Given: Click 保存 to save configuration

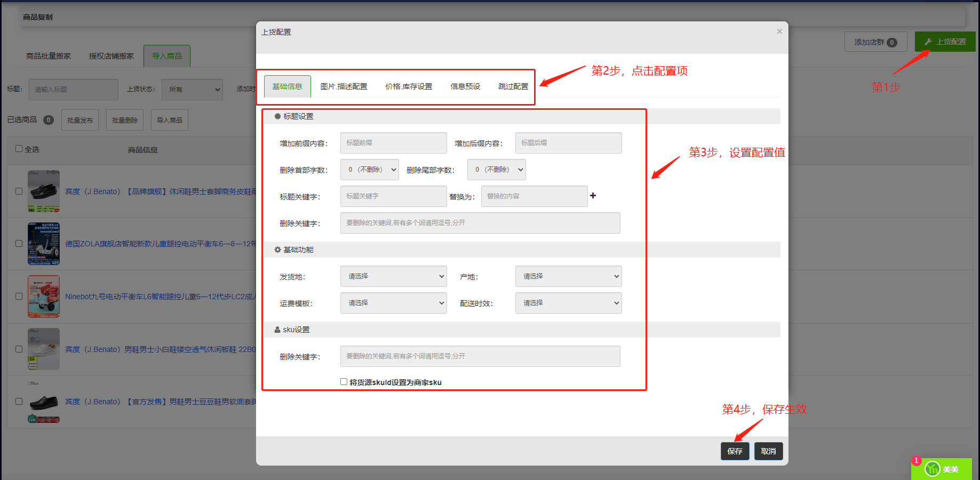Looking at the screenshot, I should tap(735, 451).
